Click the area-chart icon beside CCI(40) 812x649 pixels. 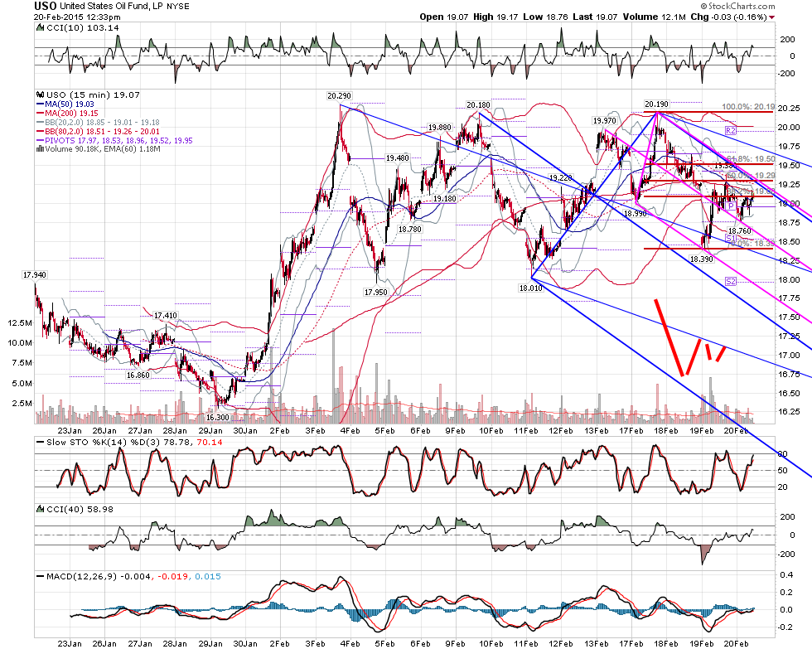pos(40,509)
